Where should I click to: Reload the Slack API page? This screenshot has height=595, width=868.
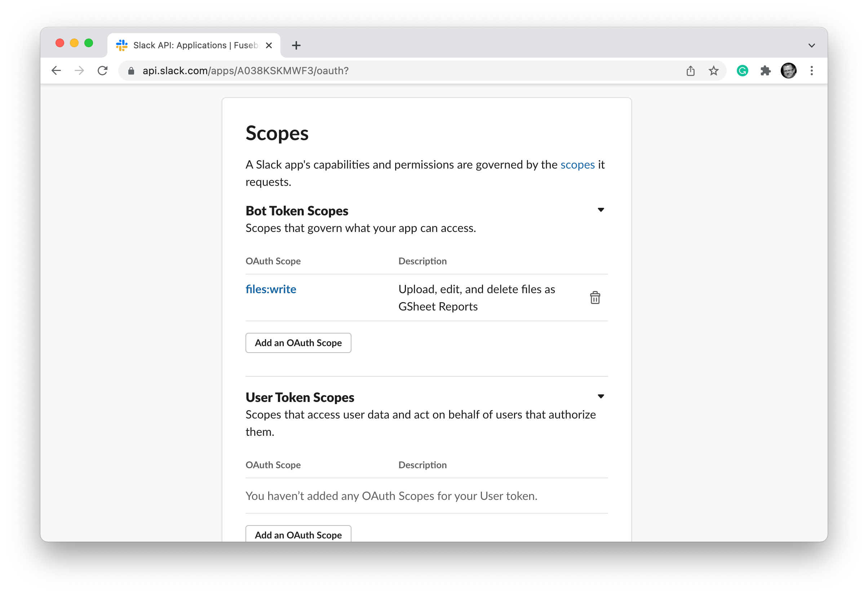(x=102, y=71)
